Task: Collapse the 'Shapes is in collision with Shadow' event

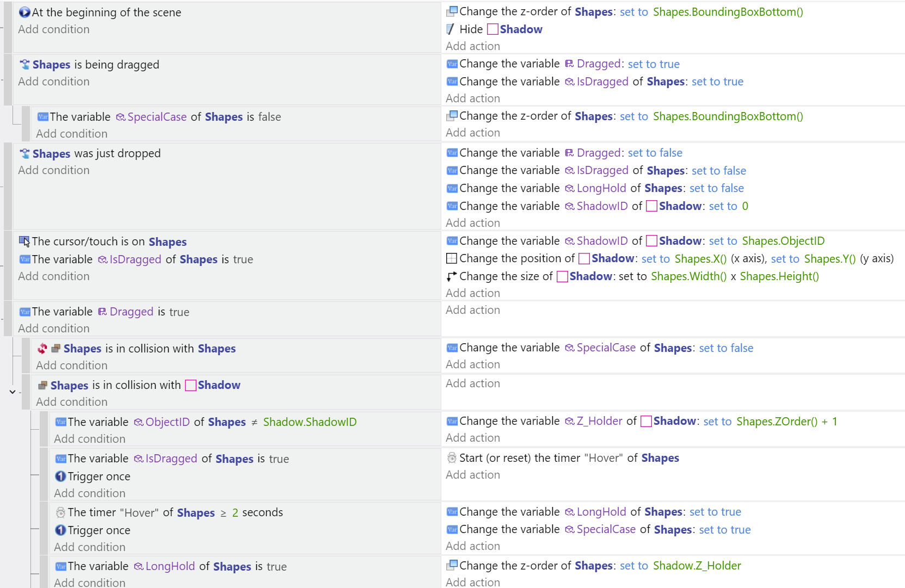Action: [x=13, y=392]
